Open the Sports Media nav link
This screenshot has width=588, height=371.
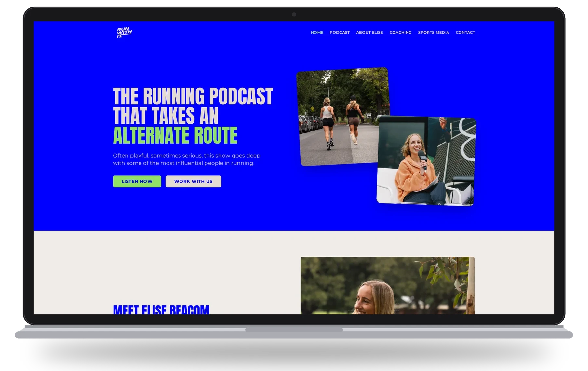[x=434, y=32]
